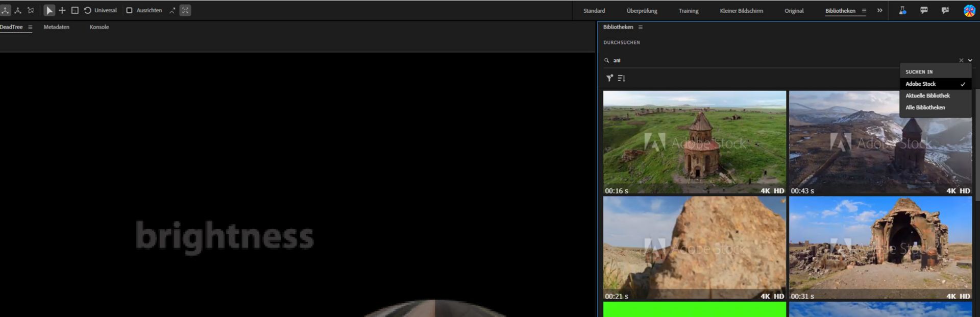Open the speech bubble feedback icon

click(924, 10)
